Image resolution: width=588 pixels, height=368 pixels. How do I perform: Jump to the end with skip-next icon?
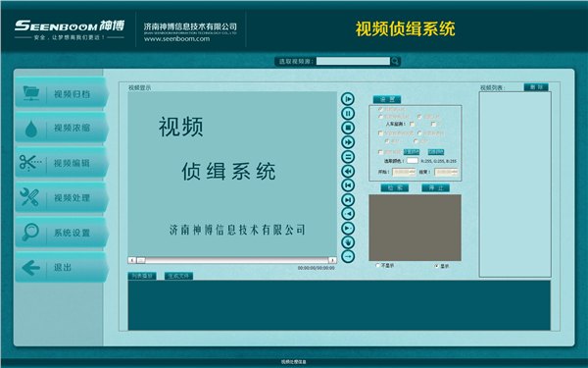click(x=348, y=200)
